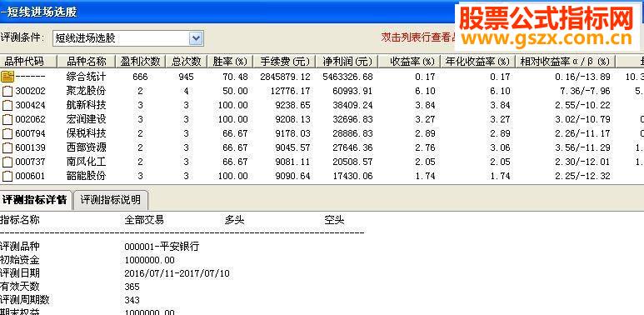Click the 初始资金 label
This screenshot has width=644, height=315.
(x=20, y=260)
